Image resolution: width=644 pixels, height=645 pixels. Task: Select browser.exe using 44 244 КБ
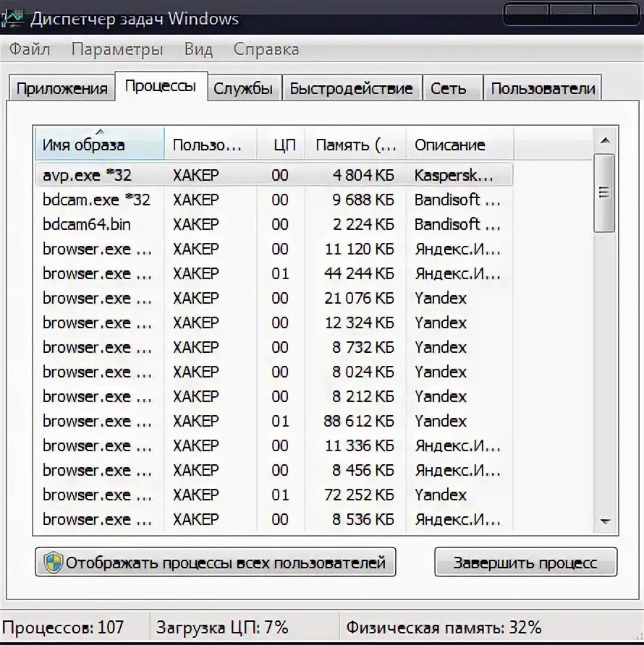[x=274, y=273]
